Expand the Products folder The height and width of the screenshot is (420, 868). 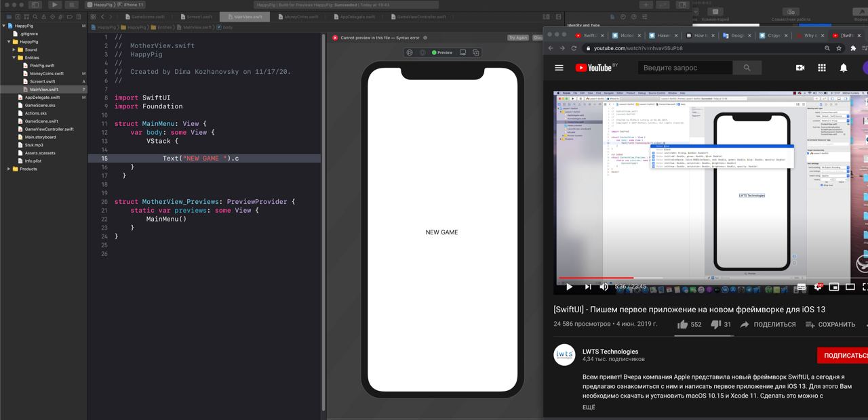(9, 169)
